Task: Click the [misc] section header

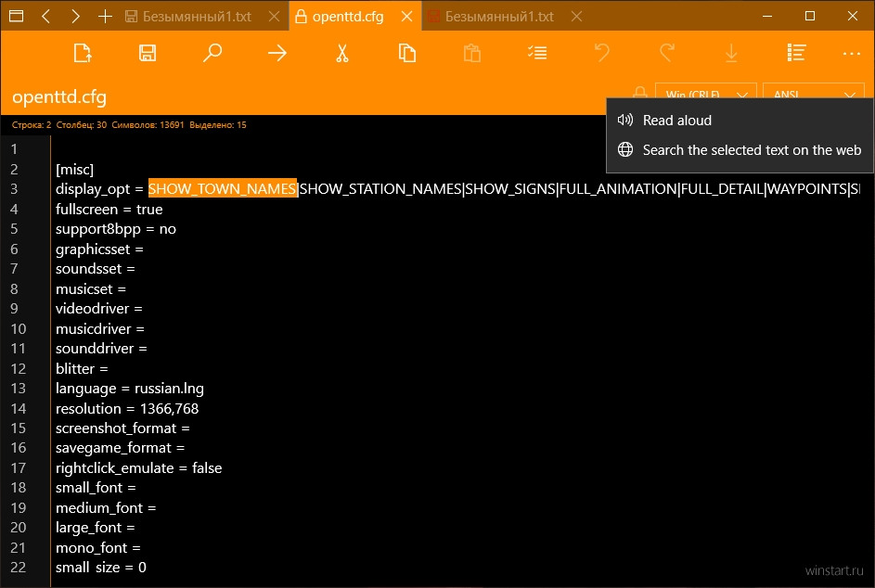Action: click(x=75, y=170)
